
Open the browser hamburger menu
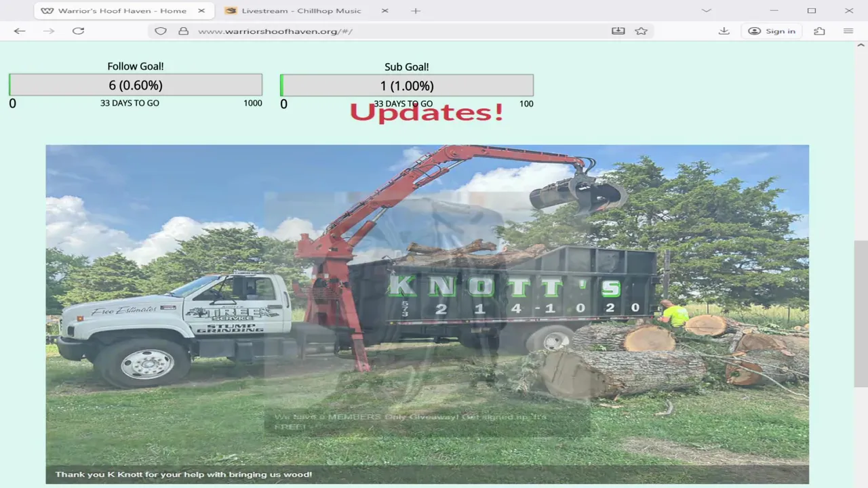click(x=848, y=31)
